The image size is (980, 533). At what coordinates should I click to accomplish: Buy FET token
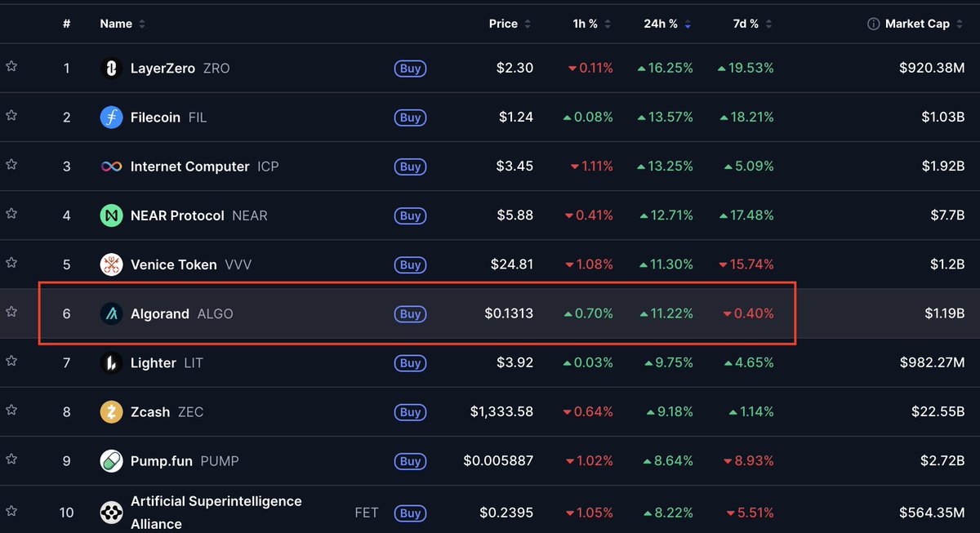point(410,513)
